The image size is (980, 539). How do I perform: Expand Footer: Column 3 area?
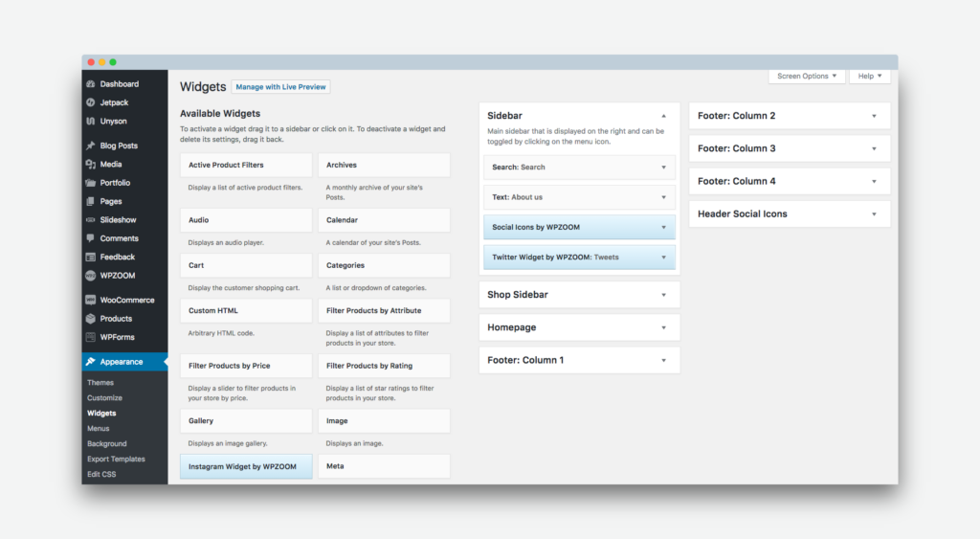pos(790,148)
